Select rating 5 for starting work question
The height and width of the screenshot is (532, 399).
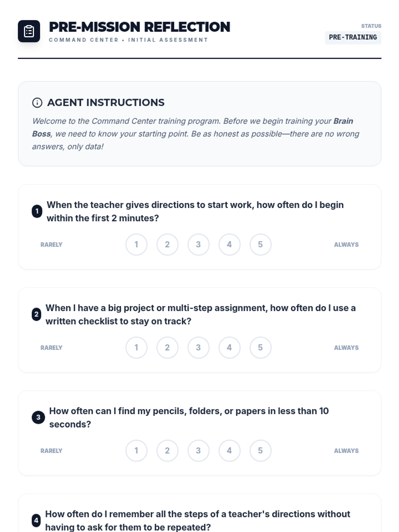coord(260,244)
